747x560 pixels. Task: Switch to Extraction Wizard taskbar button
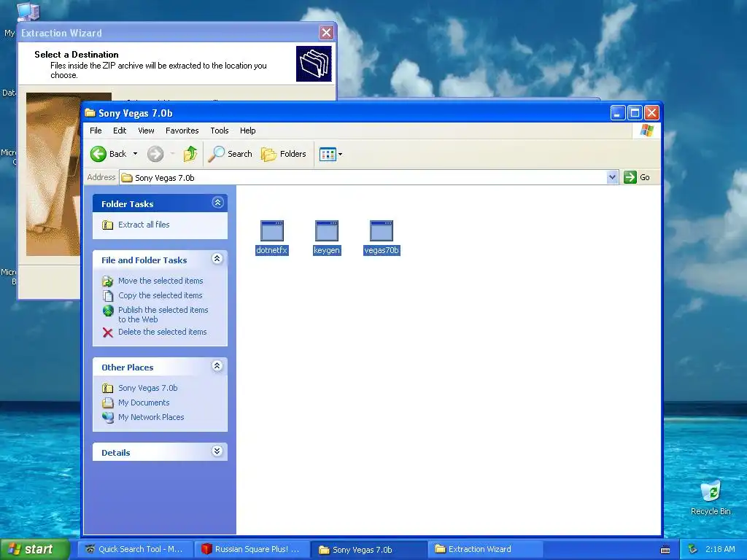486,549
